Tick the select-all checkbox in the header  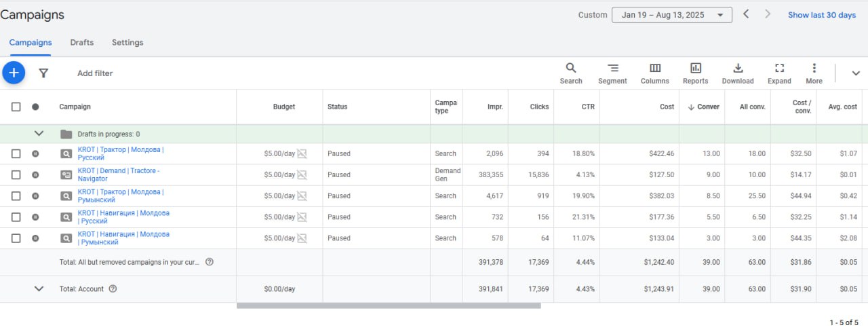(x=16, y=107)
